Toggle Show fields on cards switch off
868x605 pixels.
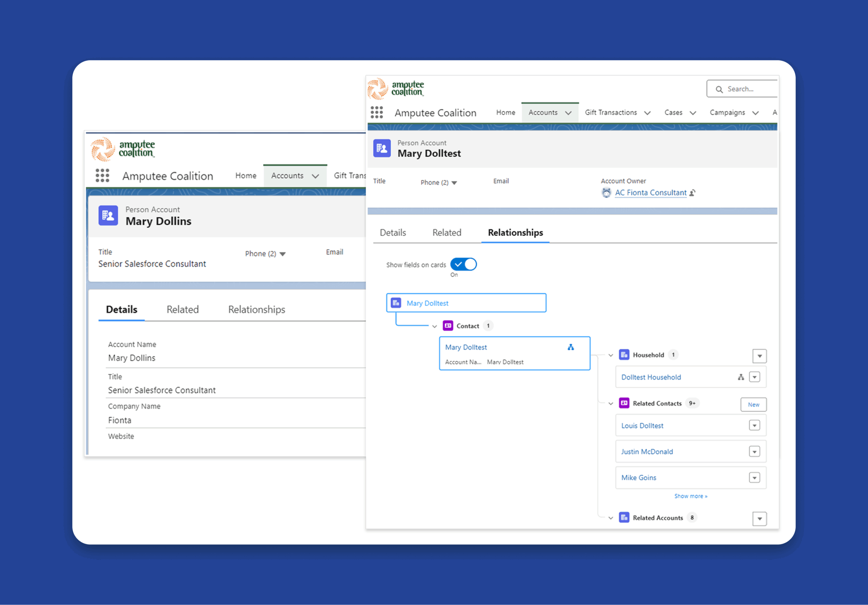pyautogui.click(x=463, y=264)
